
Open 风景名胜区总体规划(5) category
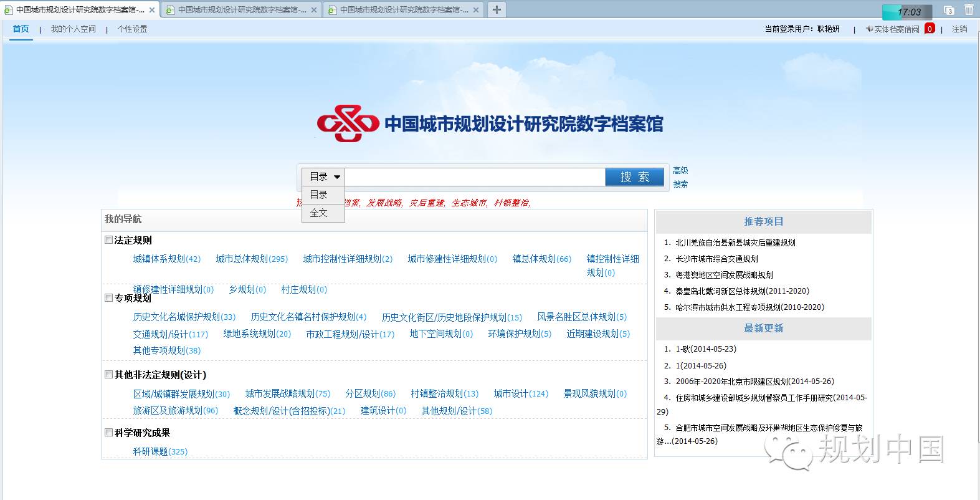pos(582,317)
